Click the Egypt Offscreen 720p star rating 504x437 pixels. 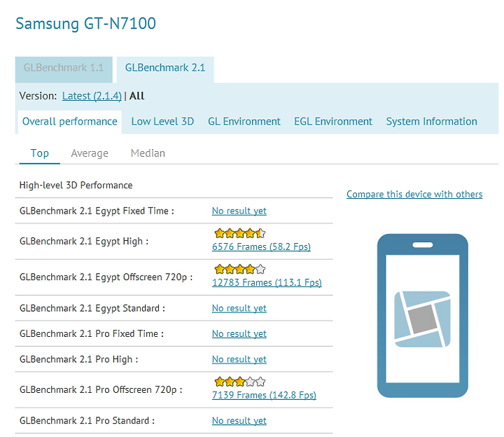(240, 269)
